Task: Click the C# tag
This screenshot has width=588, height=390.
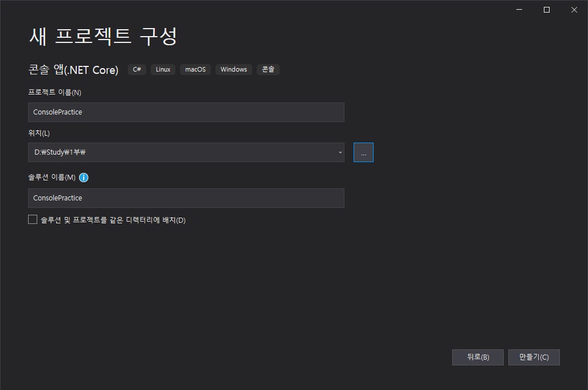Action: [x=137, y=70]
